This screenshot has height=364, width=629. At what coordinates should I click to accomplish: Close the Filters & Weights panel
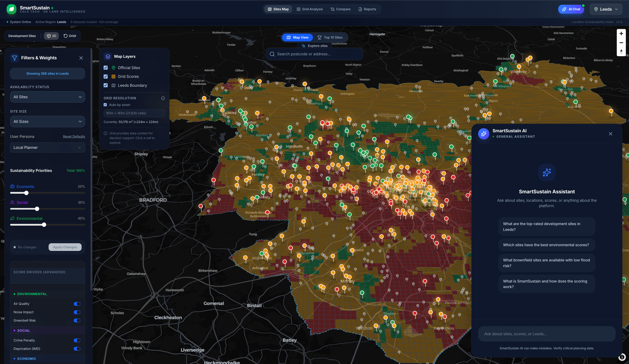pyautogui.click(x=81, y=58)
